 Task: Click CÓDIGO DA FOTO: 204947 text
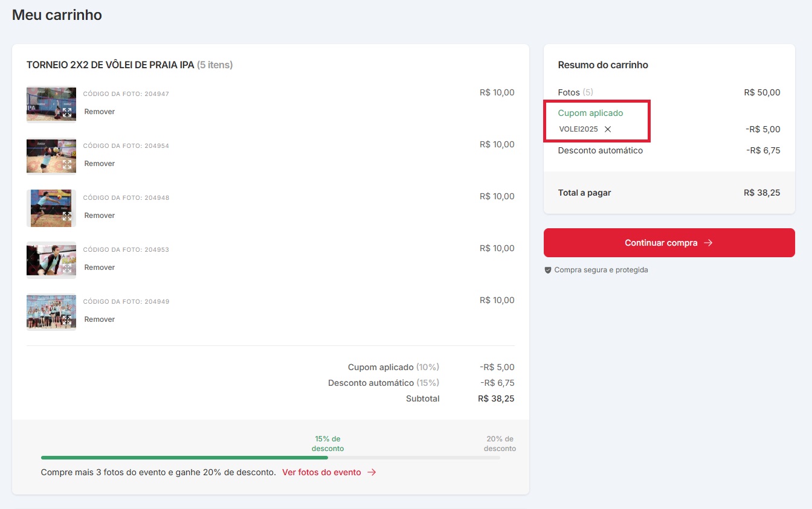coord(126,94)
